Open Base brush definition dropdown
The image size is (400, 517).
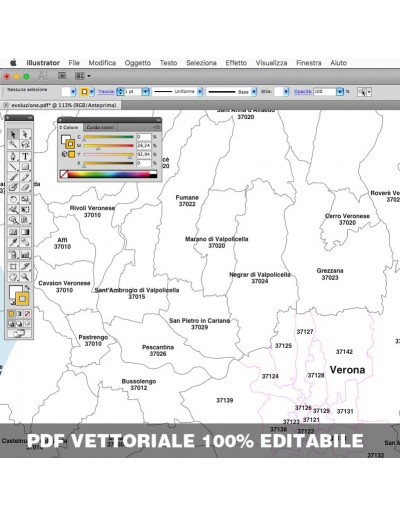[x=254, y=92]
